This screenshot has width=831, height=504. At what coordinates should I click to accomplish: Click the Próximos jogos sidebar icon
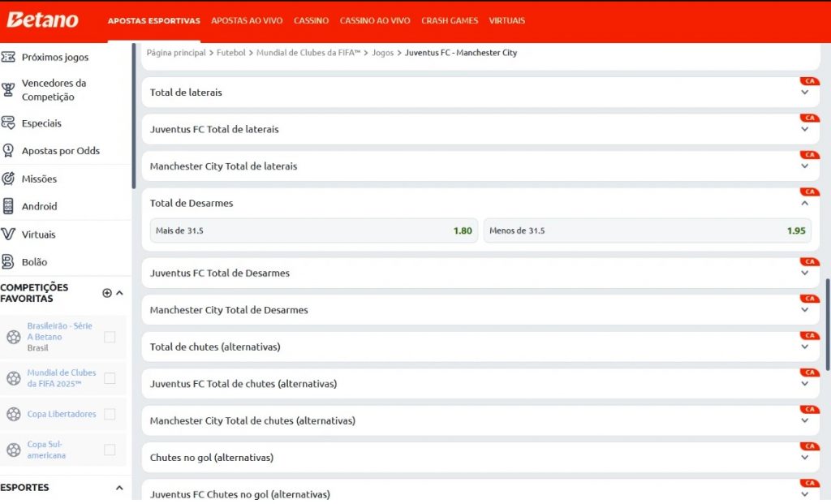8,58
